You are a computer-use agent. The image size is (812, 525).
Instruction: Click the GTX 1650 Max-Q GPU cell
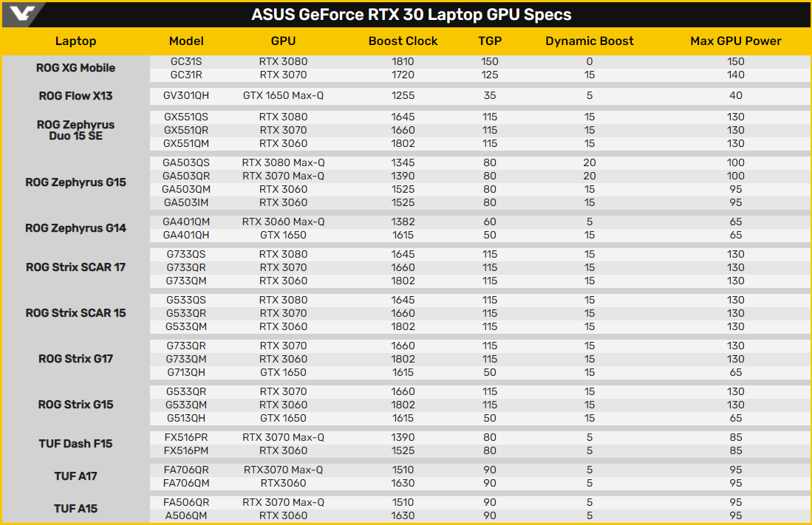pyautogui.click(x=283, y=95)
